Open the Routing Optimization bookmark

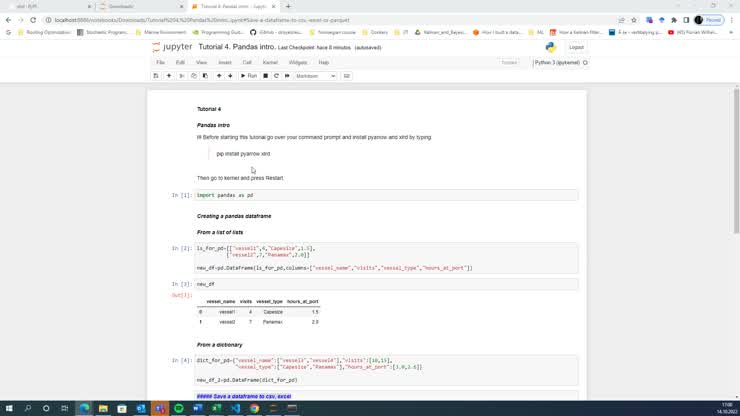tap(44, 33)
